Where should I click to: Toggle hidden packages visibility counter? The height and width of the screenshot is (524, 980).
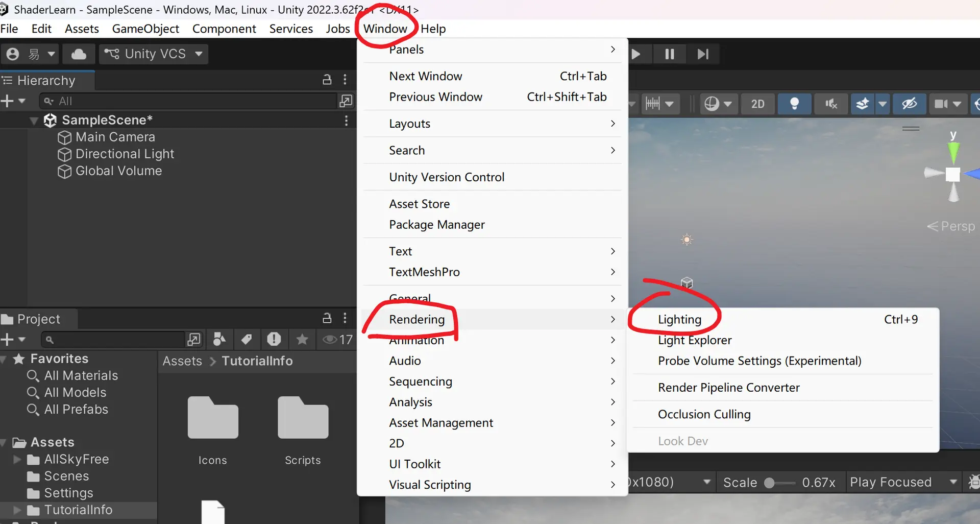point(338,340)
